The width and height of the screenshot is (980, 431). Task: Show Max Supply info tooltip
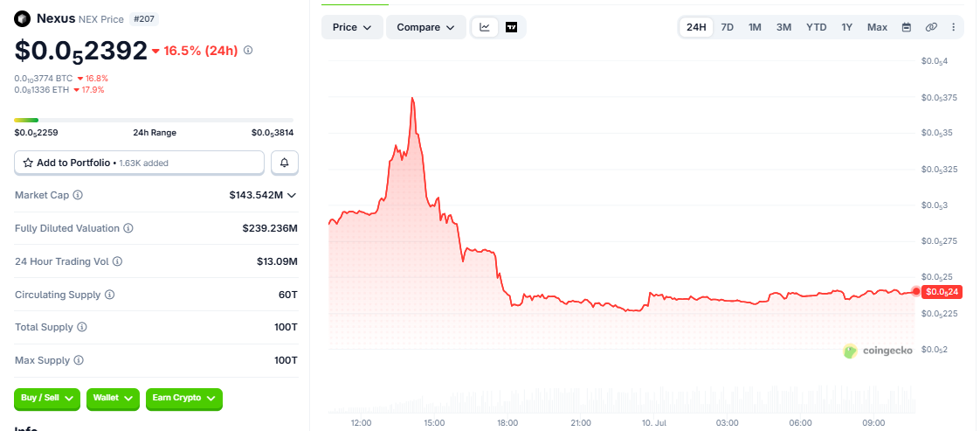click(x=78, y=360)
